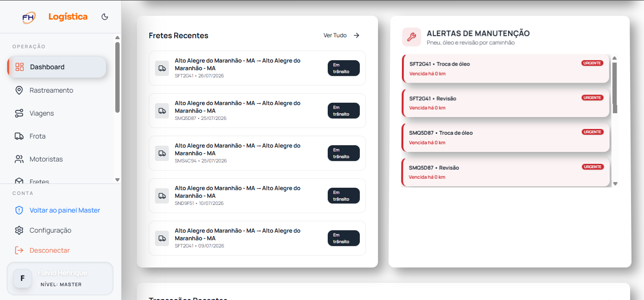
Task: Click Em trânsito badge for SFT2G41 26/07/2026
Action: [344, 68]
